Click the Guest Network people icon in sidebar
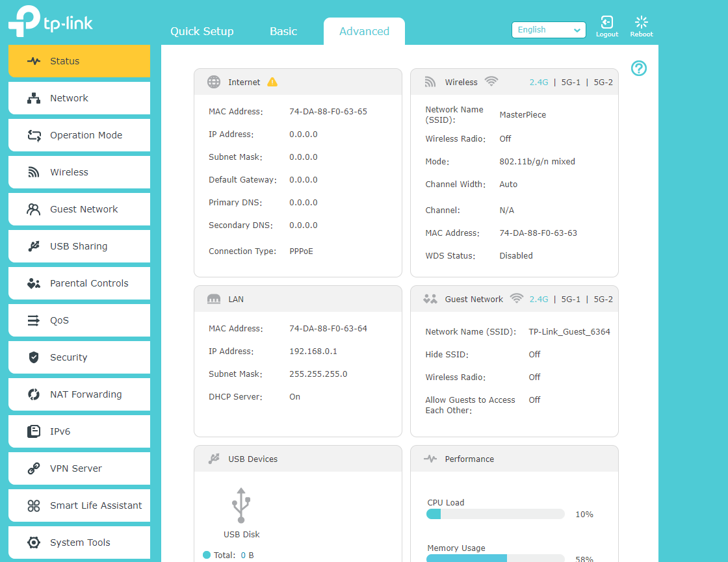Screen dimensions: 728x562 click(x=33, y=209)
